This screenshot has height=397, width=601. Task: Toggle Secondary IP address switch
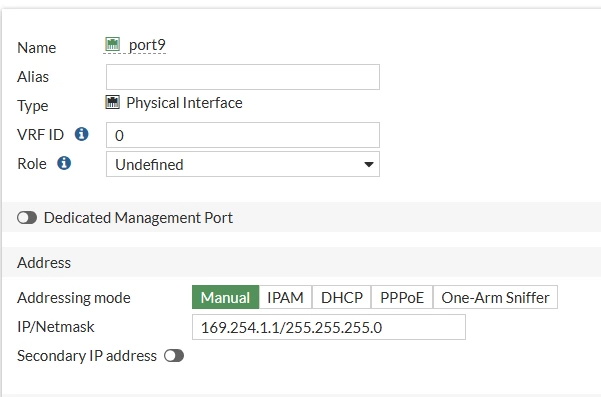tap(174, 356)
